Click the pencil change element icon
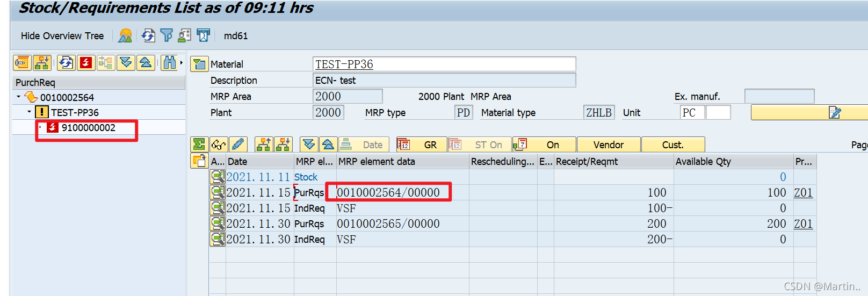Image resolution: width=868 pixels, height=296 pixels. tap(238, 145)
